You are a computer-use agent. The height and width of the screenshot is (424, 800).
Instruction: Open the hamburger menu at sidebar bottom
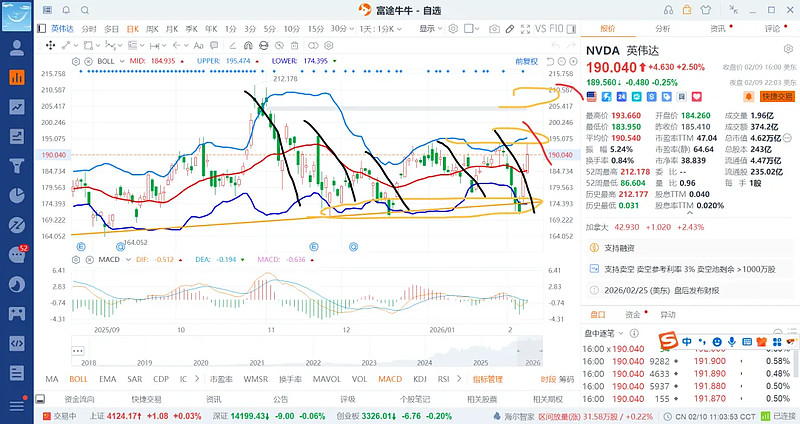17,405
